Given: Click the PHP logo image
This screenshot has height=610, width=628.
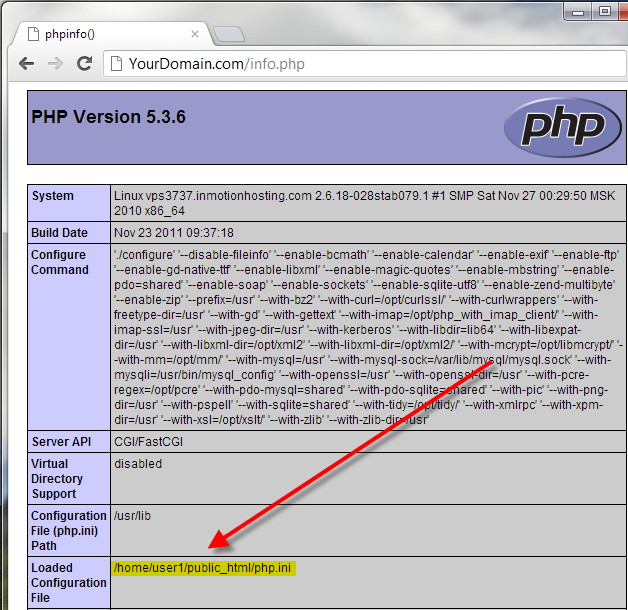Looking at the screenshot, I should tap(554, 128).
